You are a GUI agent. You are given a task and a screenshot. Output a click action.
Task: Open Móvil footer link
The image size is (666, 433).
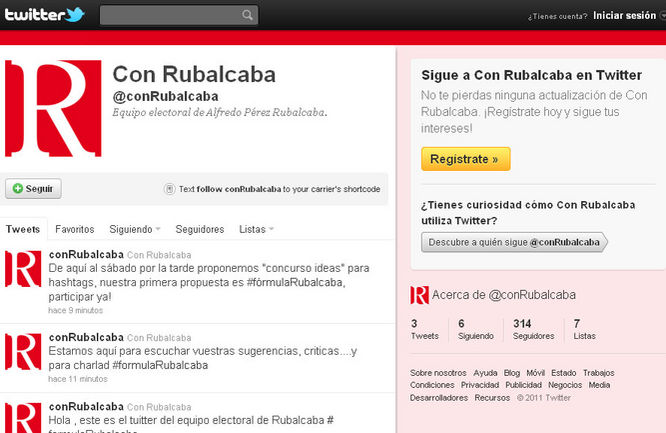coord(536,373)
